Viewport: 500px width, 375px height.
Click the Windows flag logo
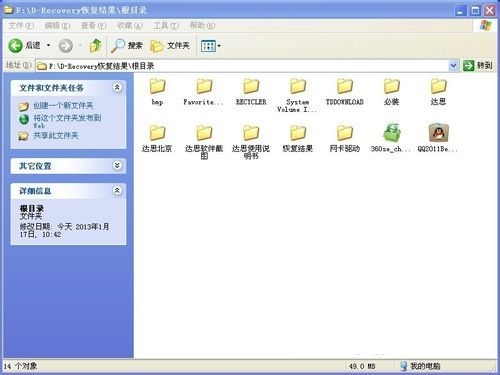[x=485, y=25]
